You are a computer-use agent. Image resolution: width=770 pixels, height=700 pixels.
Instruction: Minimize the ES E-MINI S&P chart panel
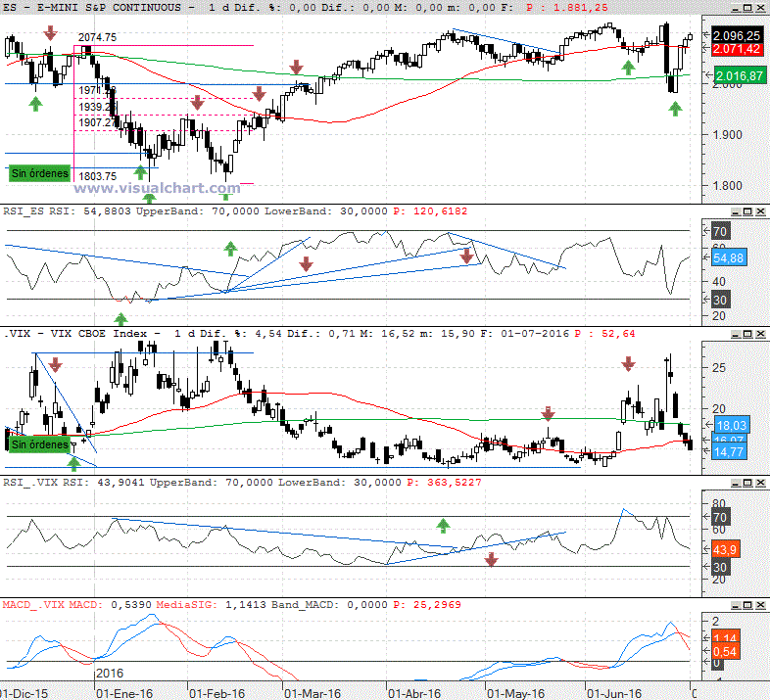(736, 8)
